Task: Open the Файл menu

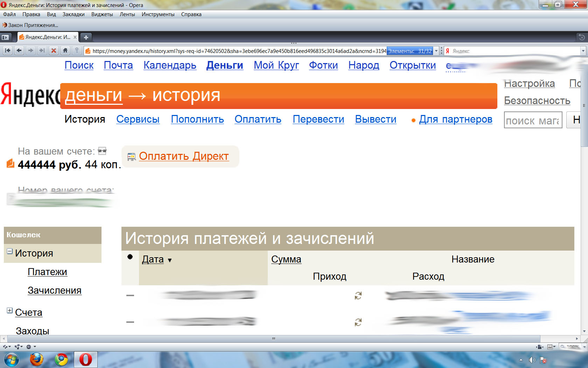Action: [x=9, y=14]
